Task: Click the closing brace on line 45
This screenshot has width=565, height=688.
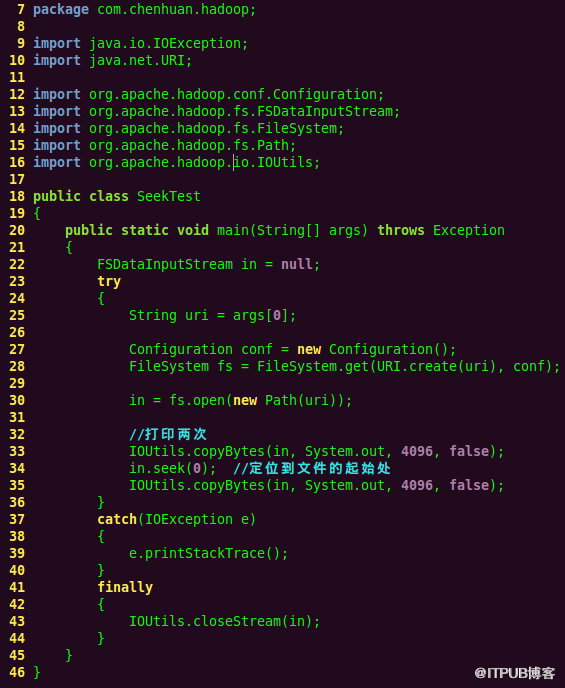Action: click(x=69, y=656)
